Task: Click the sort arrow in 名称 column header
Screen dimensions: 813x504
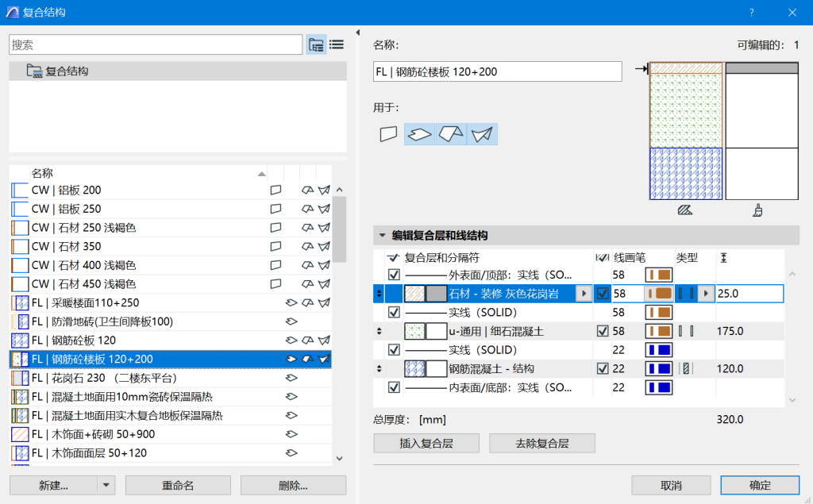Action: coord(262,174)
